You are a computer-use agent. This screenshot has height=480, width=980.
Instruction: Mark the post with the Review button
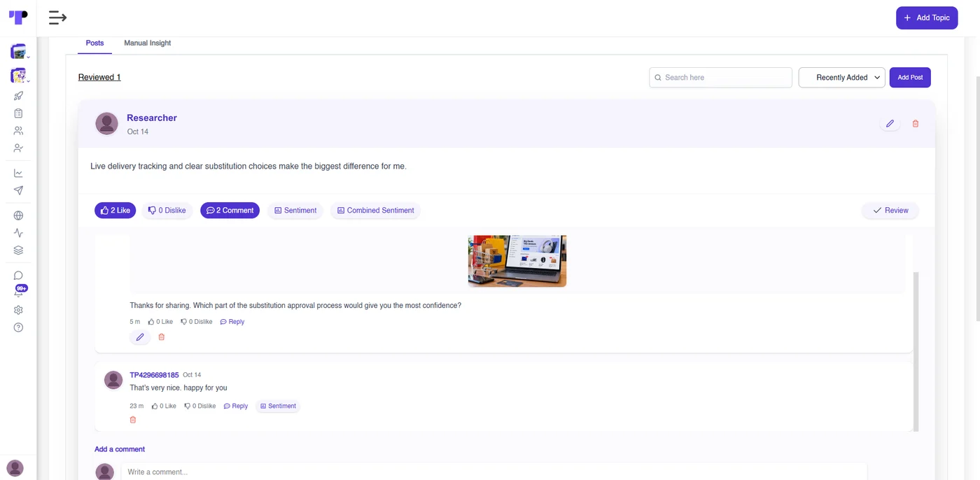tap(890, 211)
